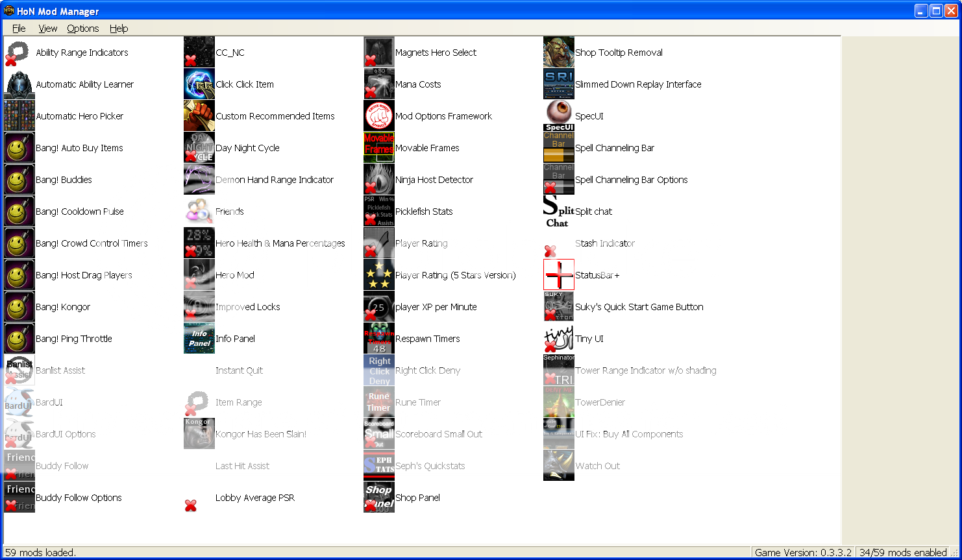The width and height of the screenshot is (962, 560).
Task: Click the SpecUI eyeball icon
Action: click(559, 116)
